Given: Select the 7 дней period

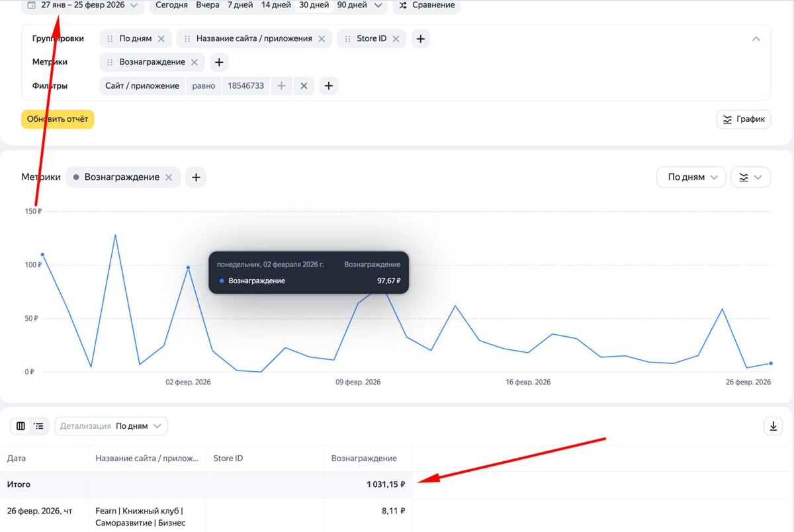Looking at the screenshot, I should [241, 5].
